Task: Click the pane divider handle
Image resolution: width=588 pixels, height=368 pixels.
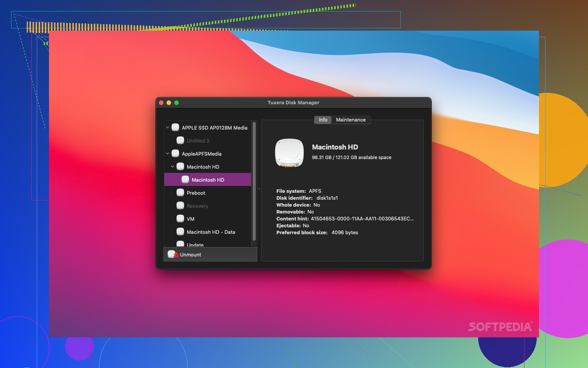Action: coord(259,189)
